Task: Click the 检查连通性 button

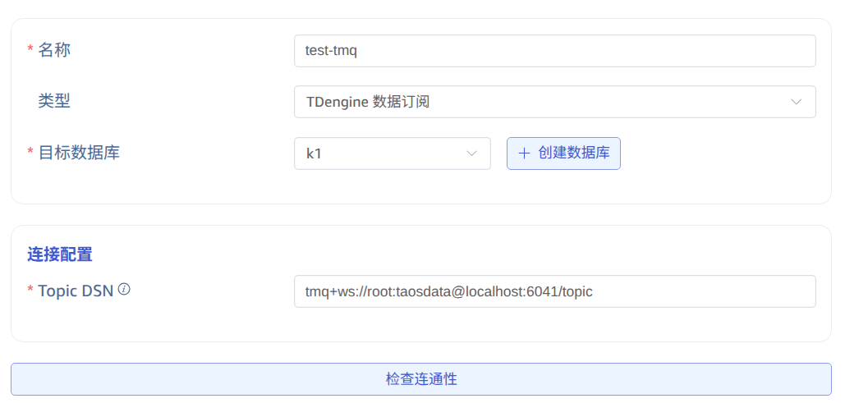Action: coord(420,379)
